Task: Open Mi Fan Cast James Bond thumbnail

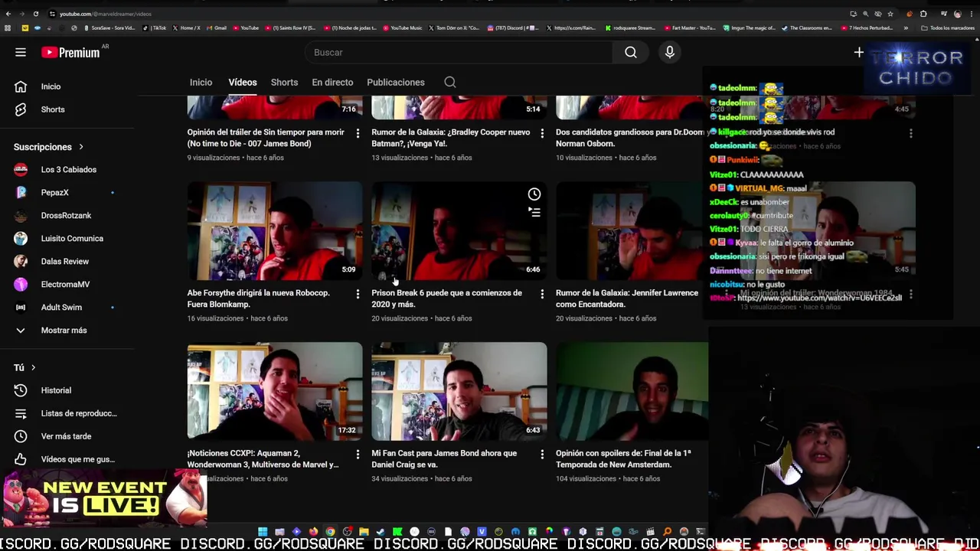Action: click(x=459, y=392)
